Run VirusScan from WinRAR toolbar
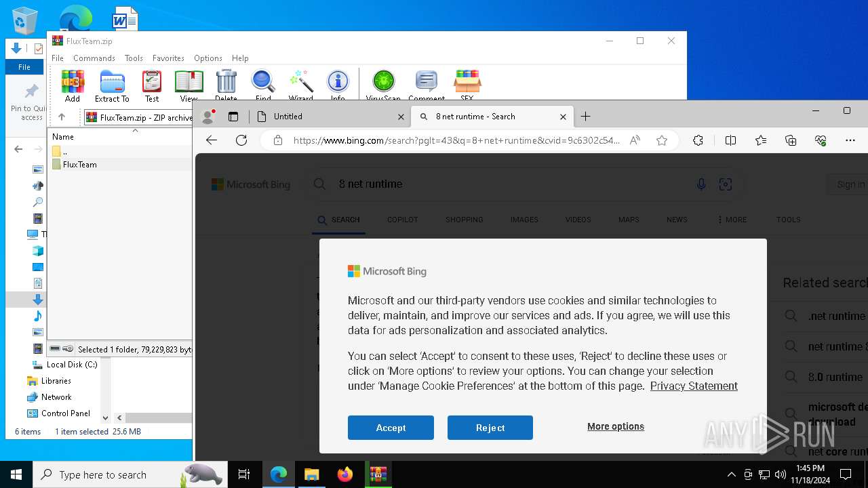 click(x=383, y=85)
